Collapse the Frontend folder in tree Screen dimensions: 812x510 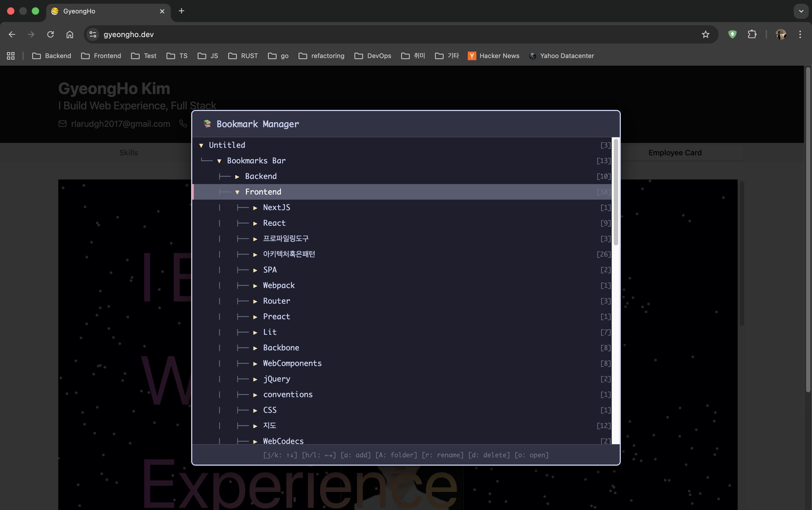click(237, 192)
